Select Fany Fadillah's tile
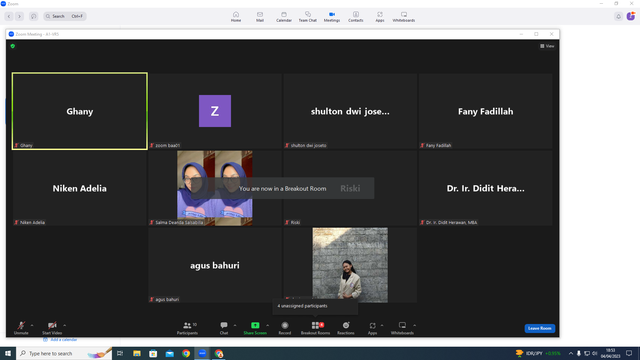640x360 pixels. [x=485, y=111]
